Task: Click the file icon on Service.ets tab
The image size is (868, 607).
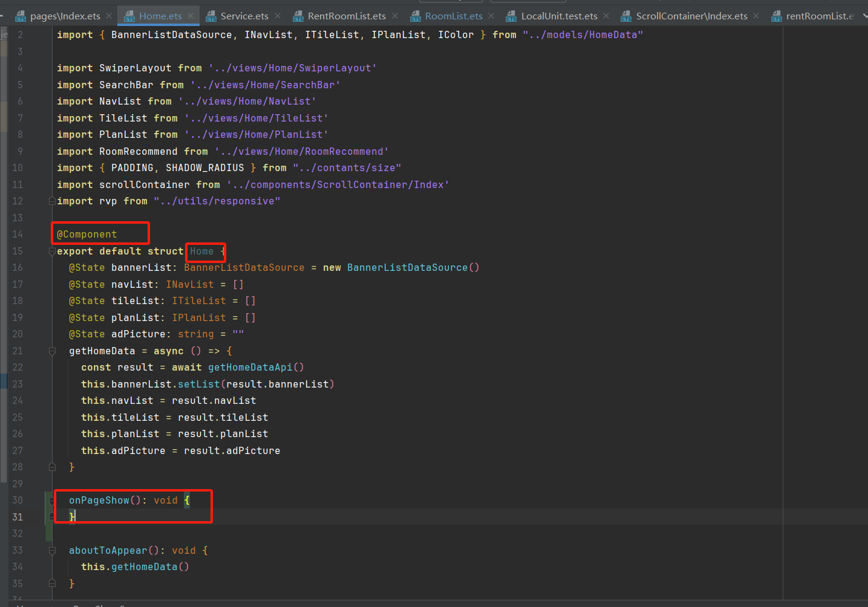Action: click(x=211, y=16)
